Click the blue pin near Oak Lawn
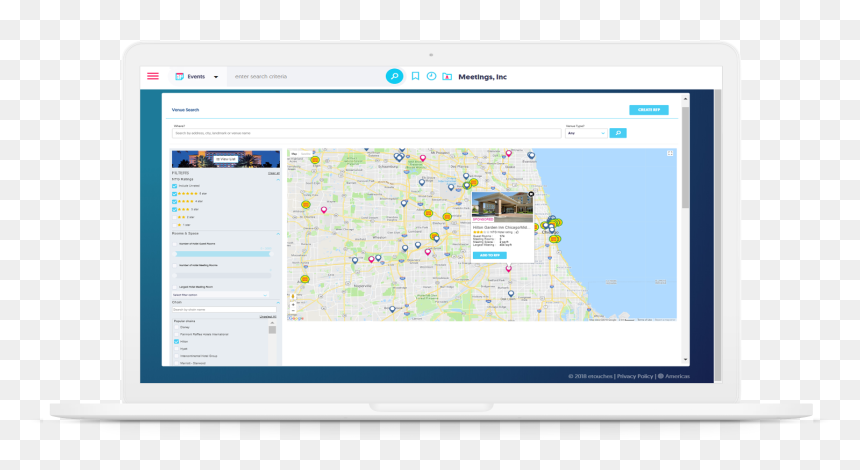The width and height of the screenshot is (860, 470). (x=511, y=294)
